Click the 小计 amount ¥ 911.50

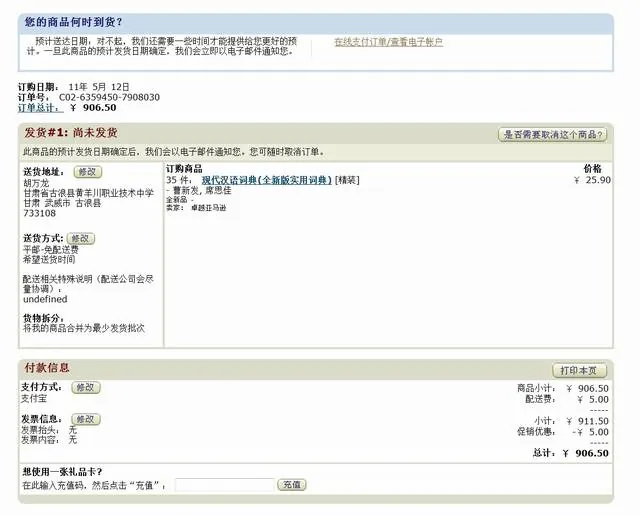pos(587,421)
